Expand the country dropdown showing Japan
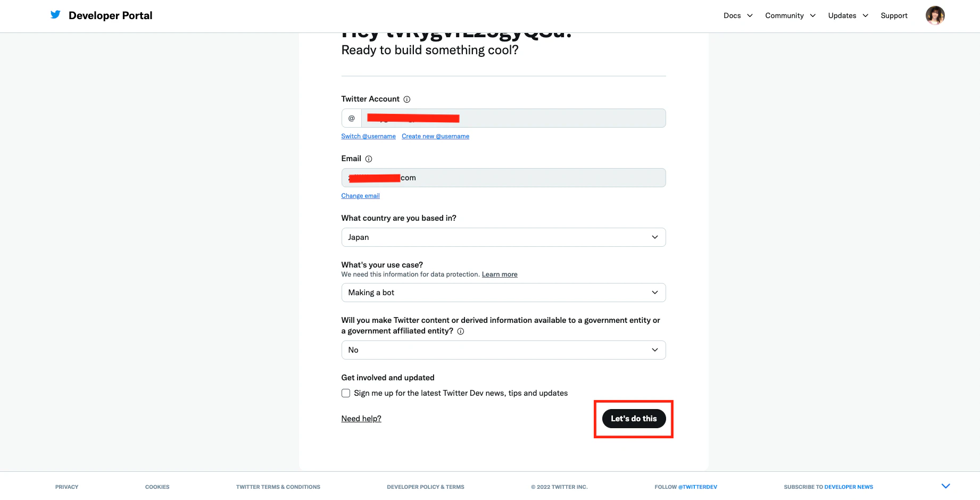The height and width of the screenshot is (500, 980). pos(503,237)
